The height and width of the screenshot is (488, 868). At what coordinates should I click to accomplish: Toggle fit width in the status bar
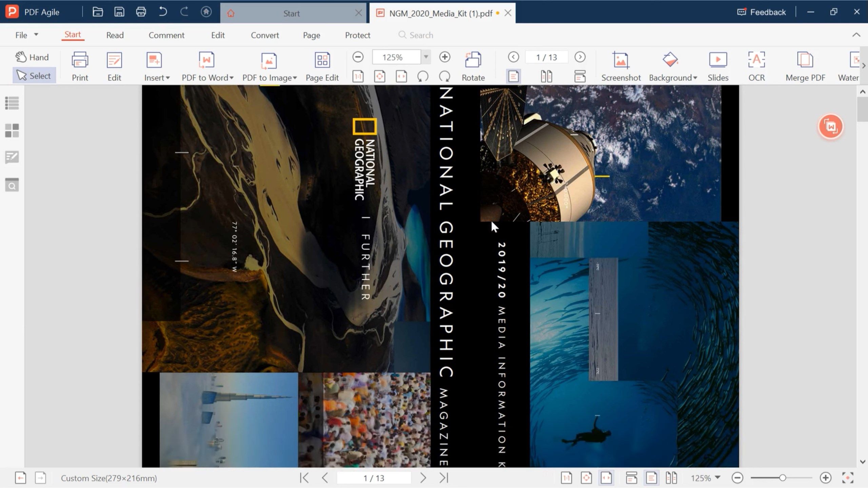(606, 478)
